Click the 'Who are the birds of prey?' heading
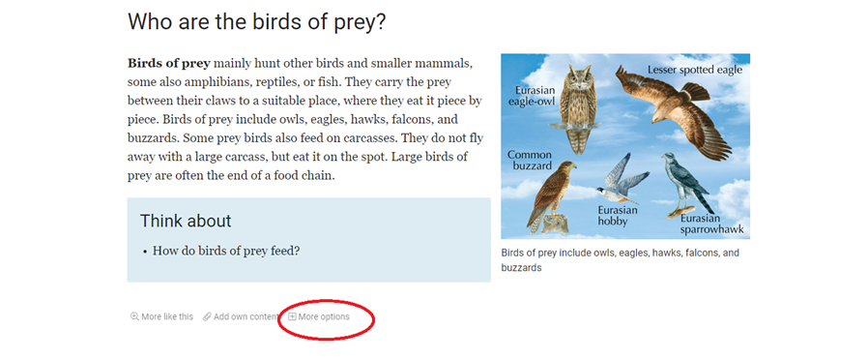The image size is (868, 359). pos(257,22)
